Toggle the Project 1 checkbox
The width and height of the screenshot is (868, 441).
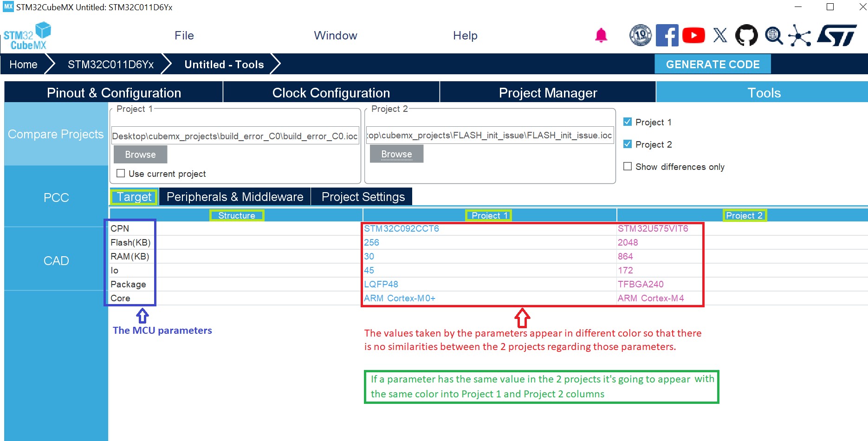click(628, 122)
